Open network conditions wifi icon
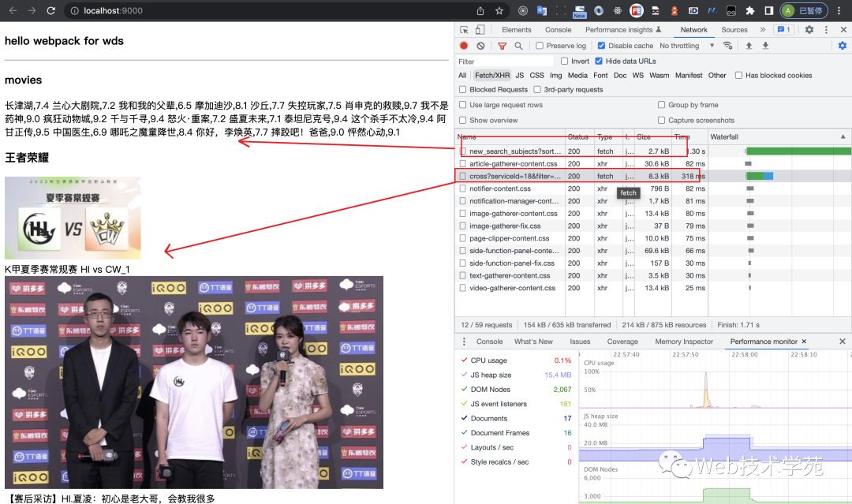The height and width of the screenshot is (504, 852). click(727, 46)
